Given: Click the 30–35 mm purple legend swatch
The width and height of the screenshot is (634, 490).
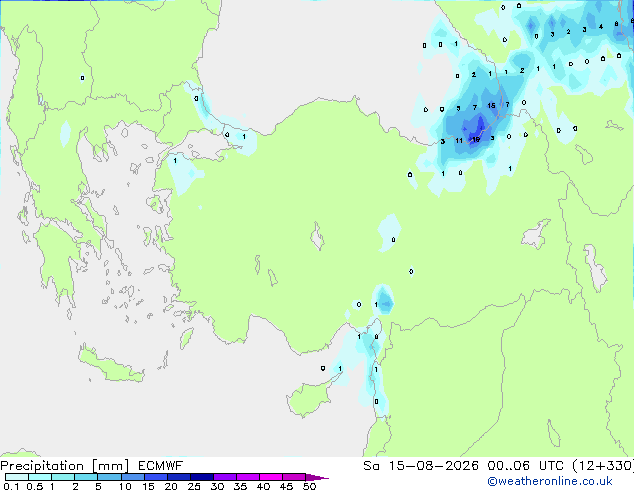Looking at the screenshot, I should (225, 477).
